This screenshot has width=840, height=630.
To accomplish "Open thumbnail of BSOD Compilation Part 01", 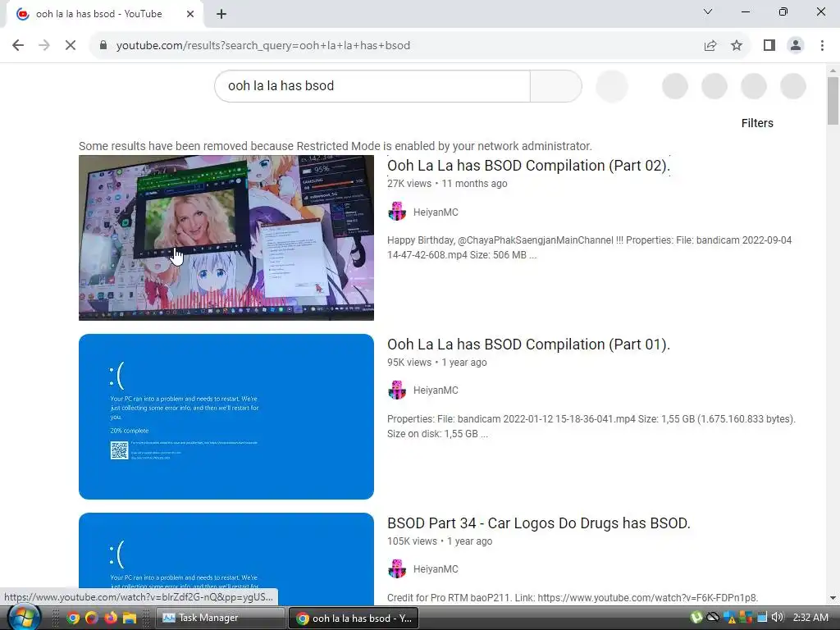I will 226,417.
